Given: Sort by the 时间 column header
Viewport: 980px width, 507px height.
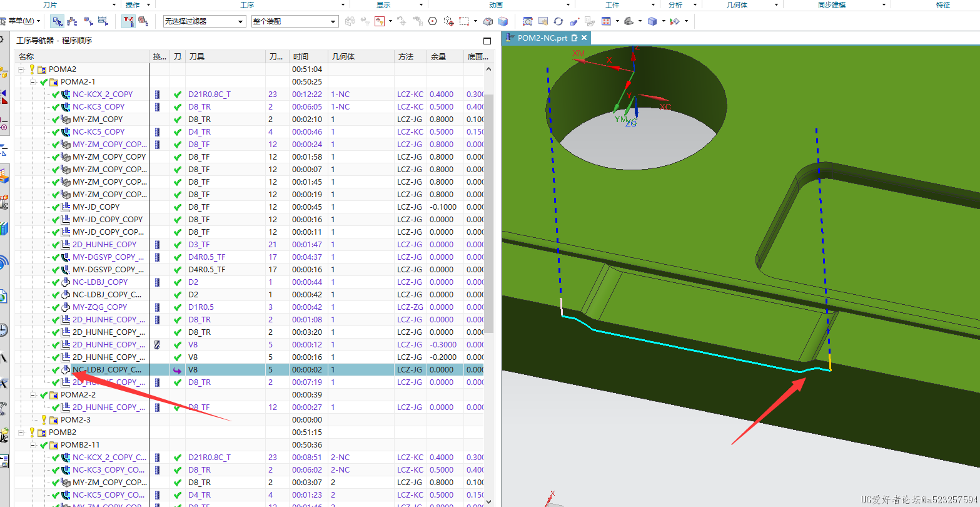Looking at the screenshot, I should (309, 57).
